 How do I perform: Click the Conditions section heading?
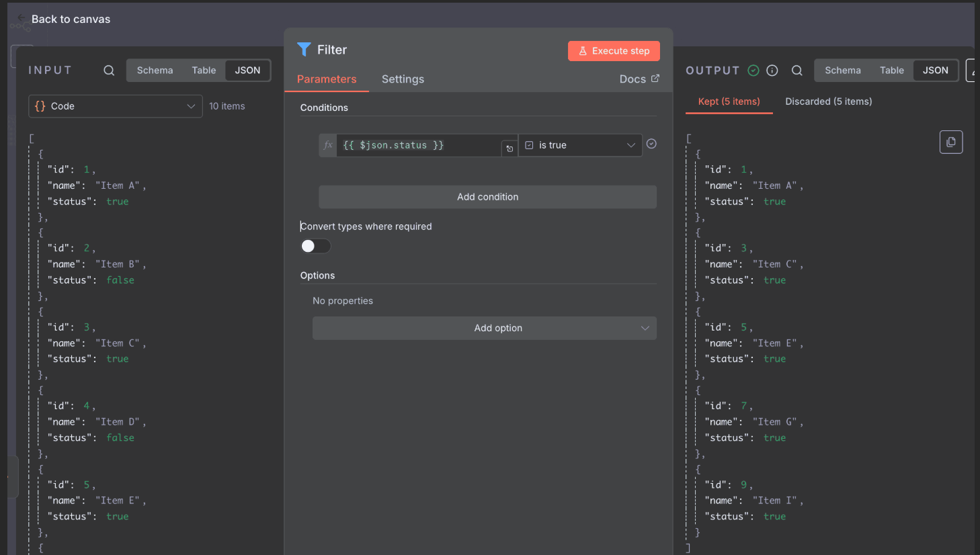coord(324,108)
